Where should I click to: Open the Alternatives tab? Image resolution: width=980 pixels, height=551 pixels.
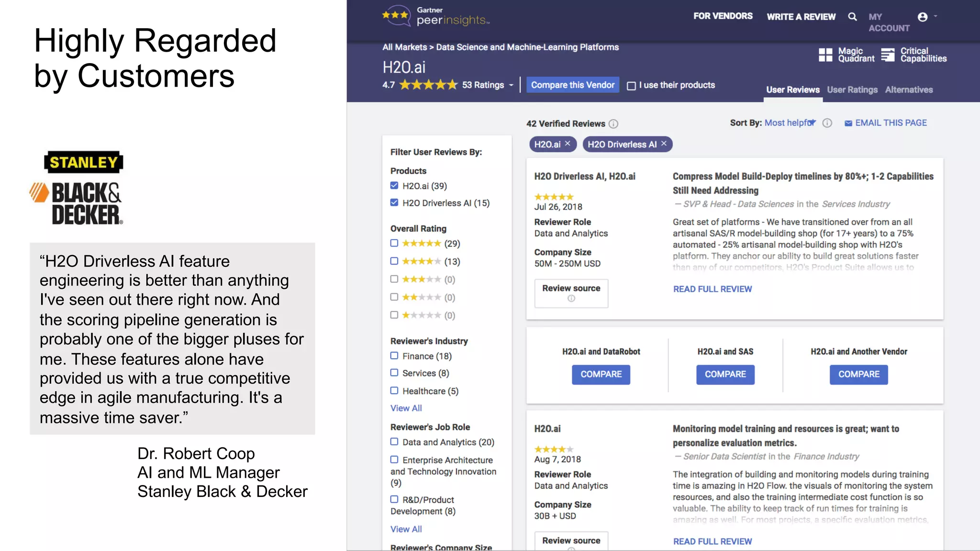[x=909, y=89]
